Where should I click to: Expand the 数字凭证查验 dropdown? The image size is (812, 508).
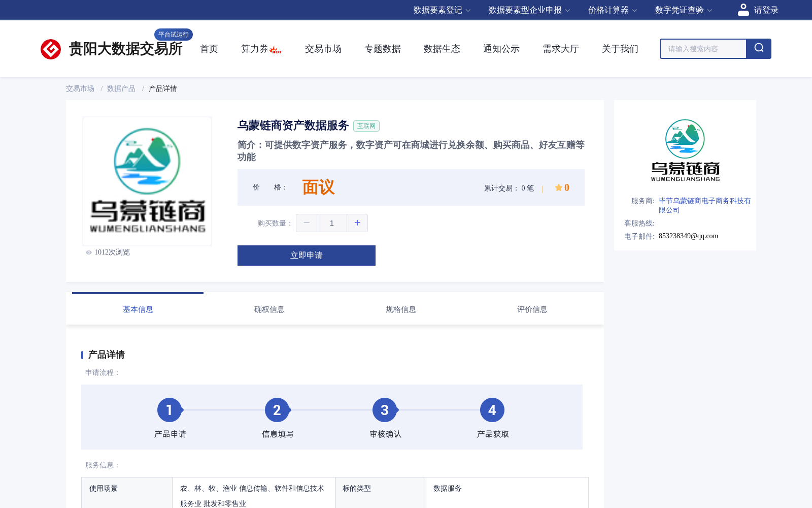point(683,10)
